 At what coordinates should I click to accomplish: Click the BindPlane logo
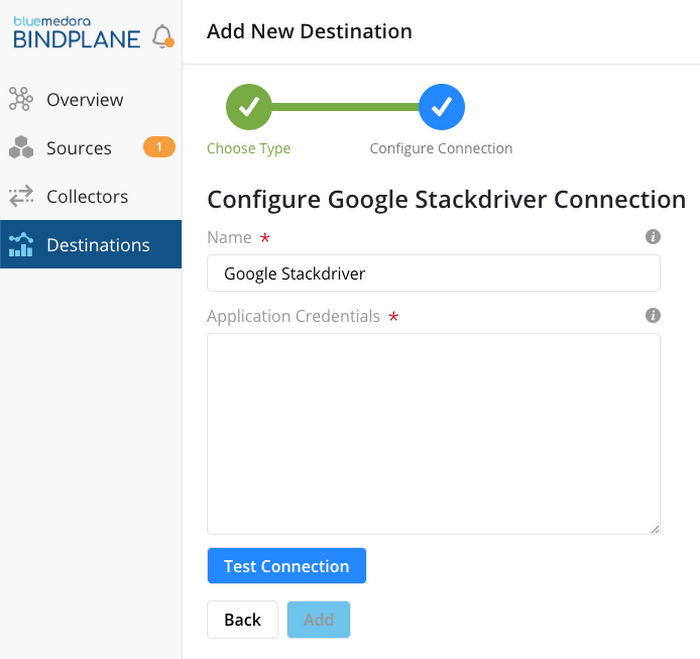[x=77, y=33]
